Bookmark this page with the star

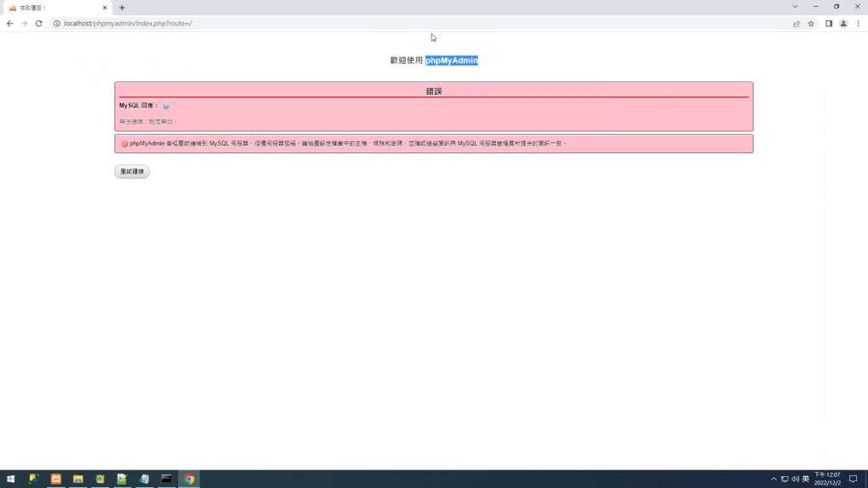tap(811, 23)
